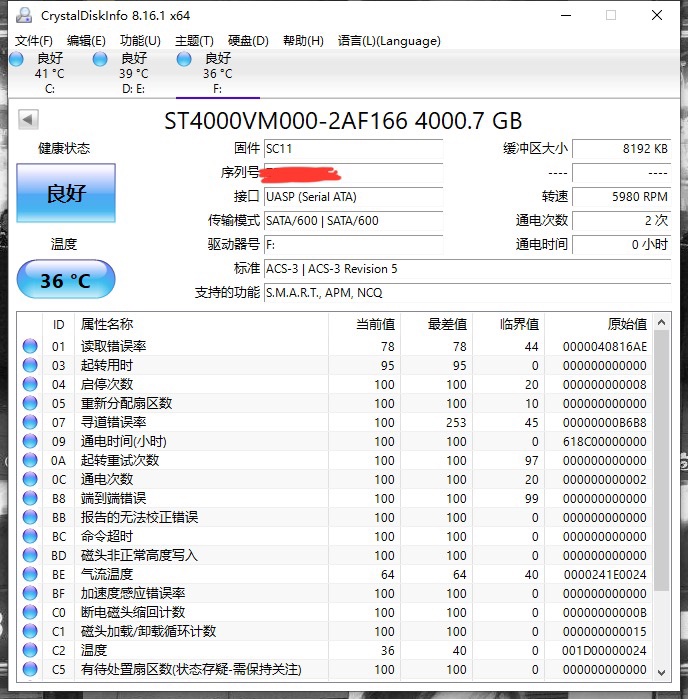688x699 pixels.
Task: Click the 支持的功能 field S.M.A.R.T., APM, NCQ
Action: tap(467, 293)
